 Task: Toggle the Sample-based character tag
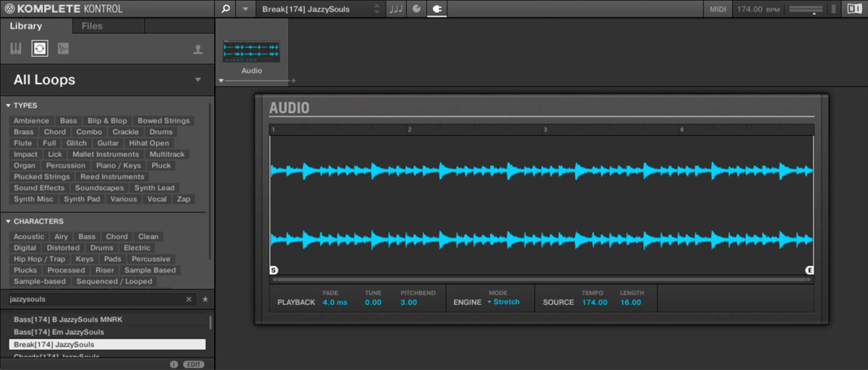pyautogui.click(x=40, y=281)
